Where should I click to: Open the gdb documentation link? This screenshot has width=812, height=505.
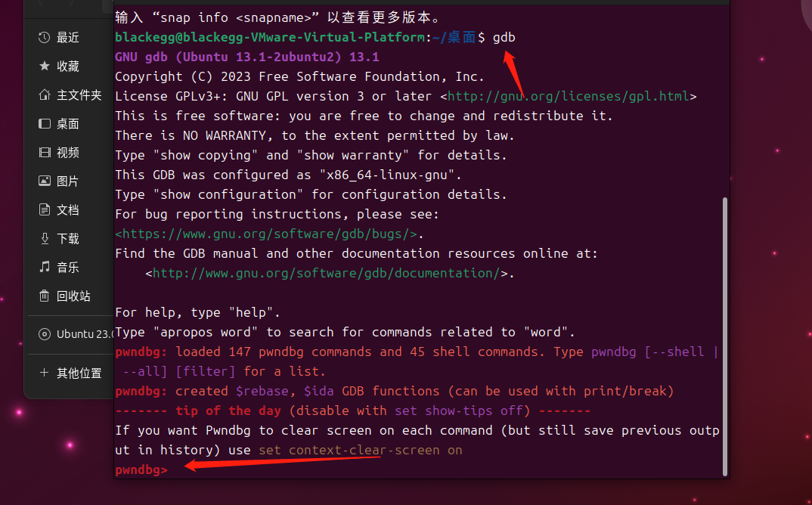(x=327, y=274)
